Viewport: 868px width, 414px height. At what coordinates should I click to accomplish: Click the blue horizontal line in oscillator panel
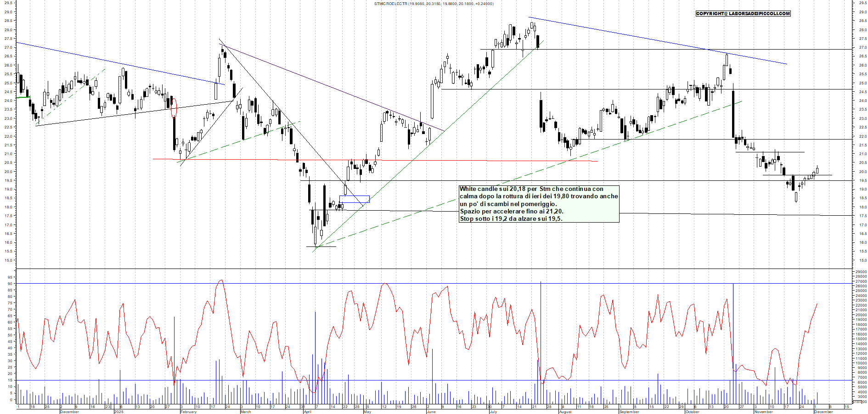tap(413, 380)
